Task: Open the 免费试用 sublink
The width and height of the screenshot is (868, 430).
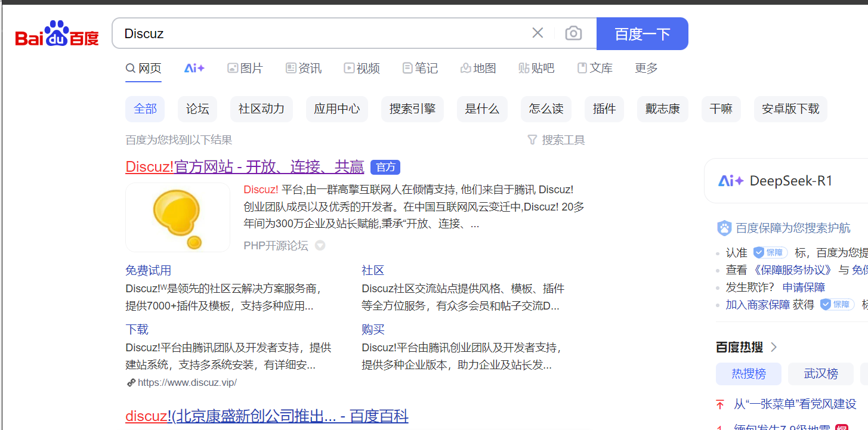Action: [x=148, y=271]
